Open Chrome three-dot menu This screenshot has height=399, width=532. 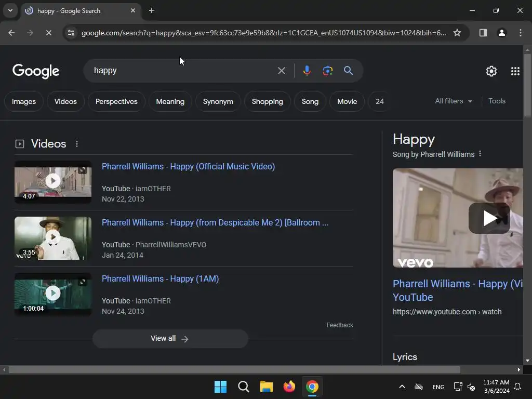click(x=520, y=33)
